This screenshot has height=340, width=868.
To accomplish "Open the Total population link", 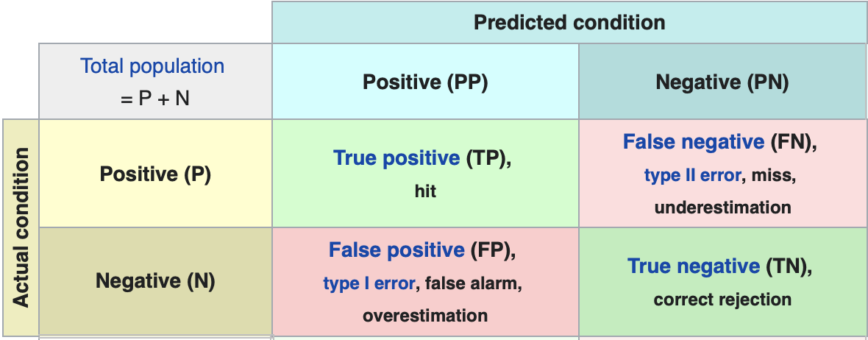I will point(152,66).
